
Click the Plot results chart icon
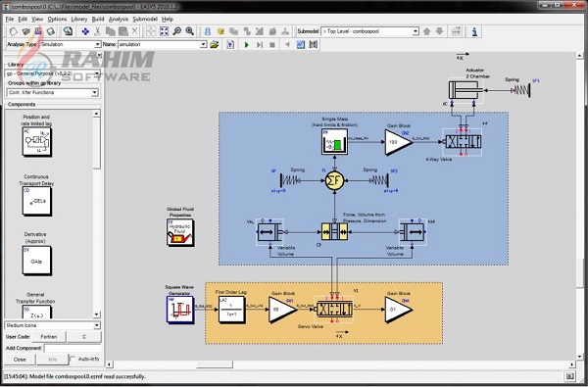coord(301,45)
